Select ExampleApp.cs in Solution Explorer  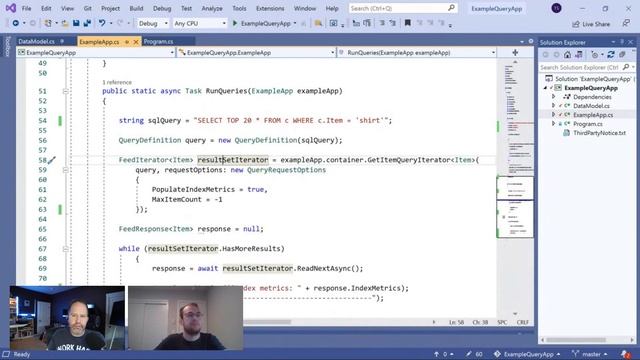[593, 115]
